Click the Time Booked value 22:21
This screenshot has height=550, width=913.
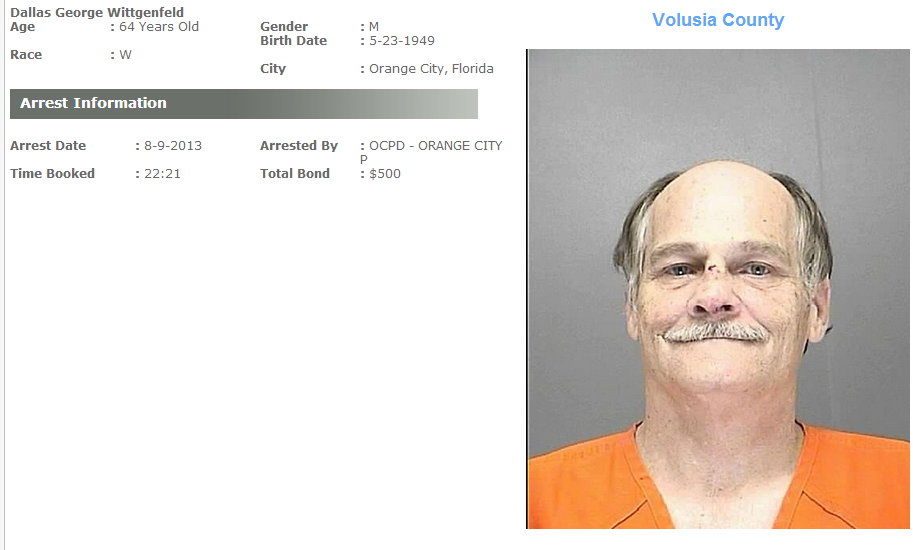click(162, 173)
